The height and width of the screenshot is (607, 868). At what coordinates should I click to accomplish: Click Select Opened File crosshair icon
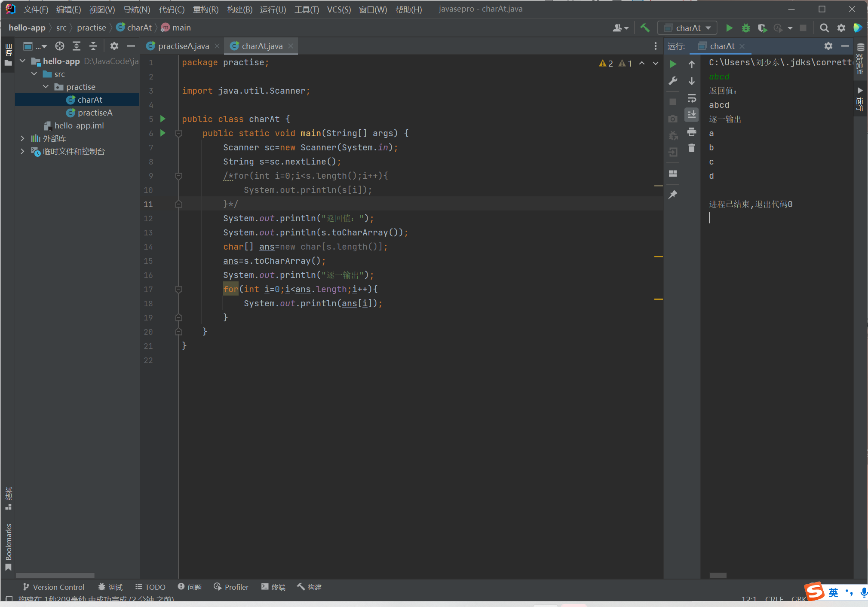(x=60, y=46)
